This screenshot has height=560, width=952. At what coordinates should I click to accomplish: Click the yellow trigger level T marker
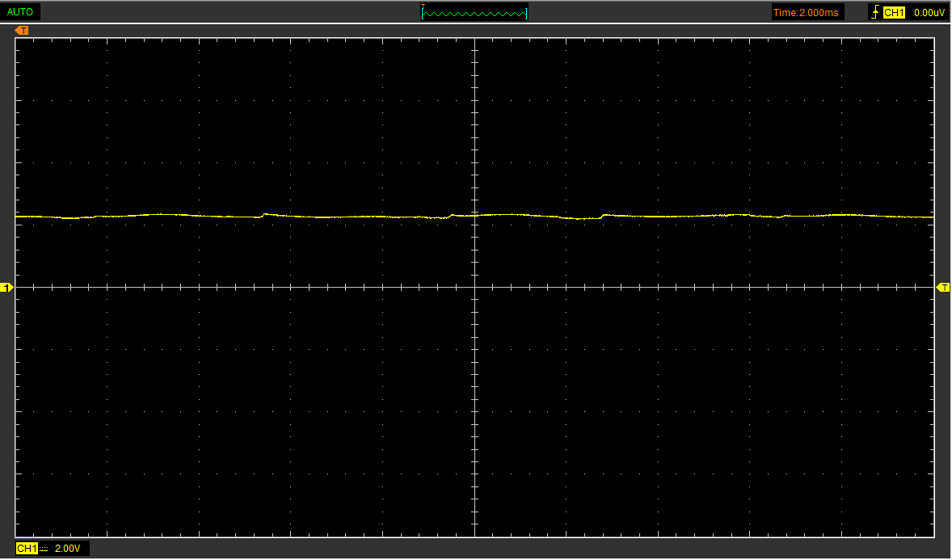tap(943, 288)
